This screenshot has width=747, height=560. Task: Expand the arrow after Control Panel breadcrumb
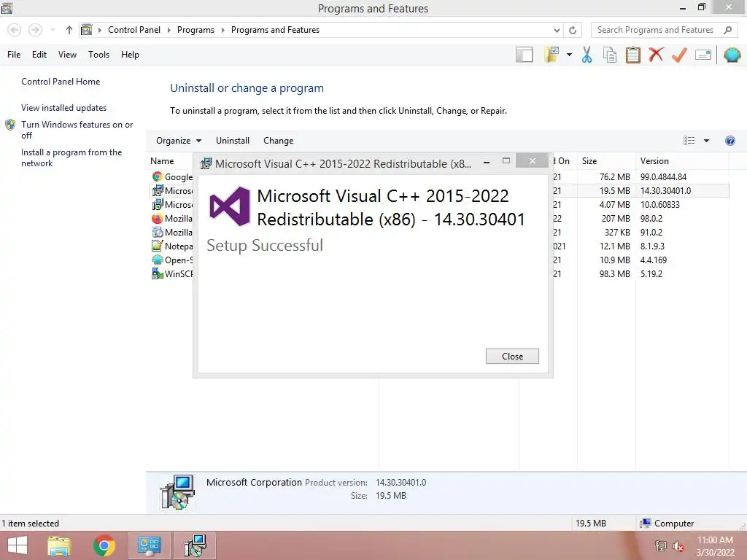(169, 30)
